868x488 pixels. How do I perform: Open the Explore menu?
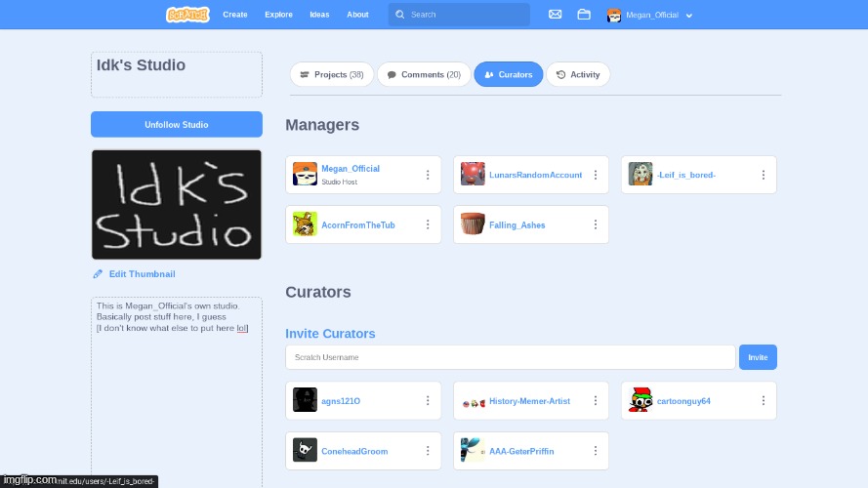278,15
